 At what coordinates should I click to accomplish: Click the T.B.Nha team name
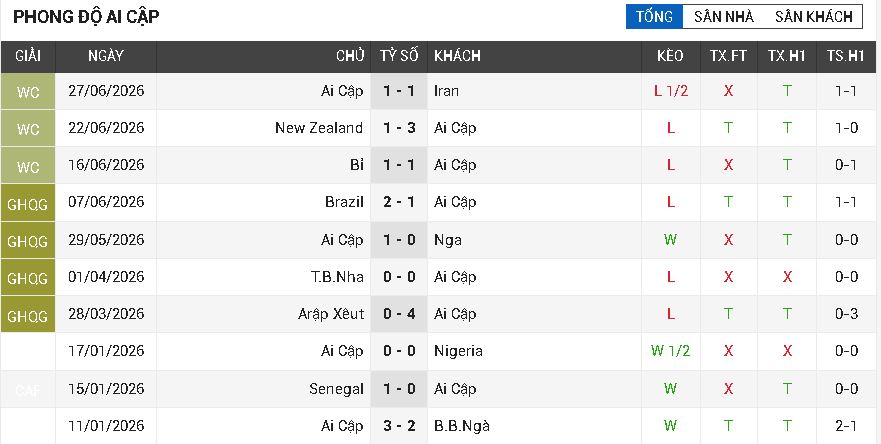(338, 277)
